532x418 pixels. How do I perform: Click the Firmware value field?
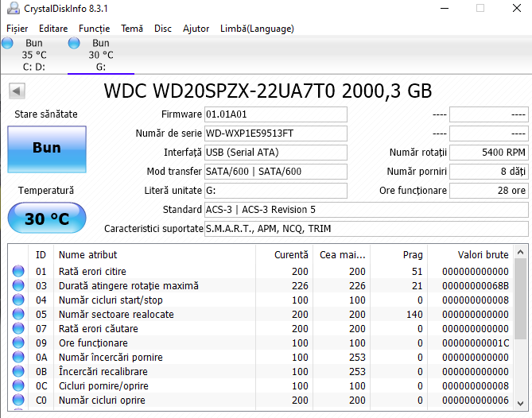coord(275,114)
